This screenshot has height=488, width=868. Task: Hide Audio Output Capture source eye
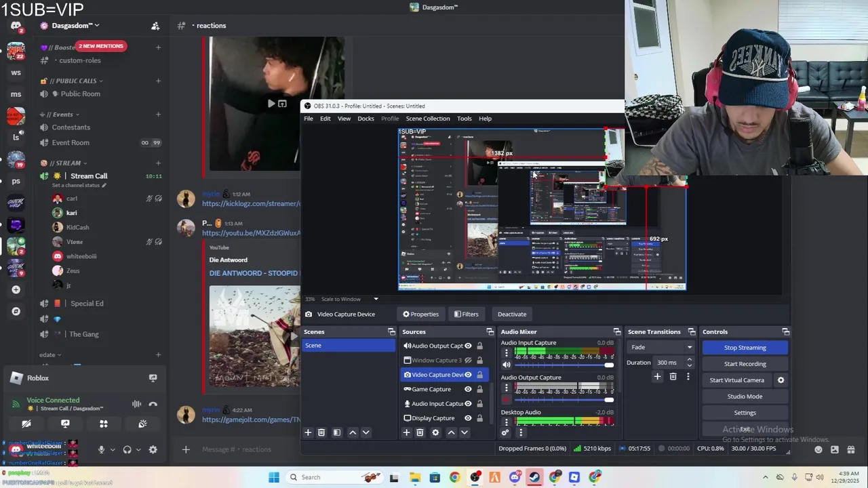coord(468,346)
